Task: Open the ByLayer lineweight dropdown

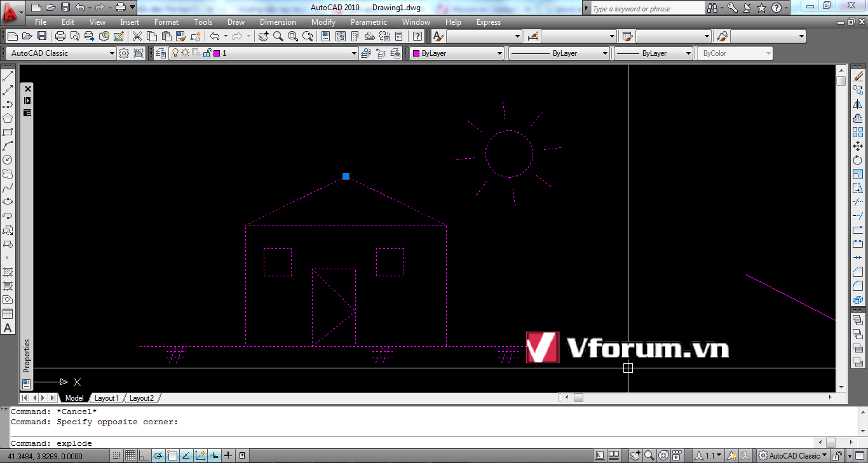Action: pyautogui.click(x=653, y=53)
